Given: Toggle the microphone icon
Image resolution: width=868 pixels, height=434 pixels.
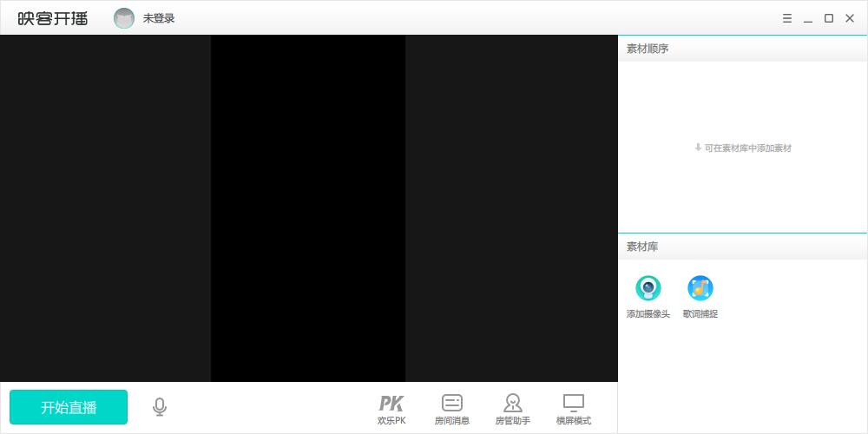Looking at the screenshot, I should (160, 407).
